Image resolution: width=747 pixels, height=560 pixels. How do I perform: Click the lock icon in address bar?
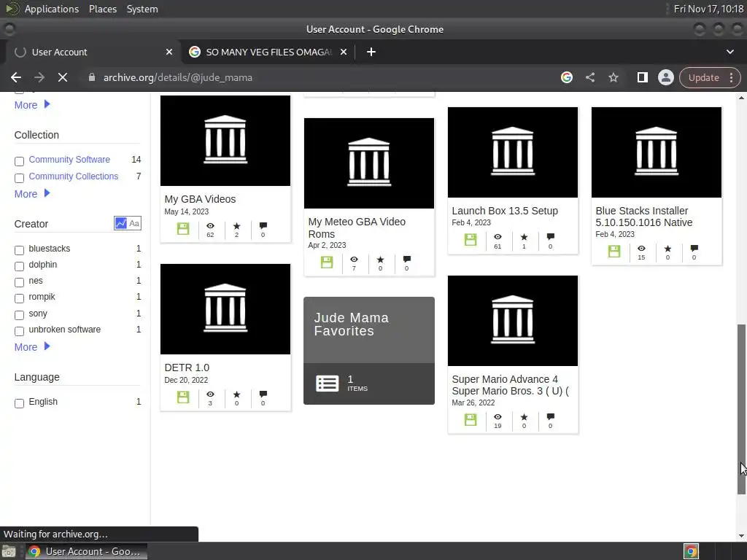[92, 77]
